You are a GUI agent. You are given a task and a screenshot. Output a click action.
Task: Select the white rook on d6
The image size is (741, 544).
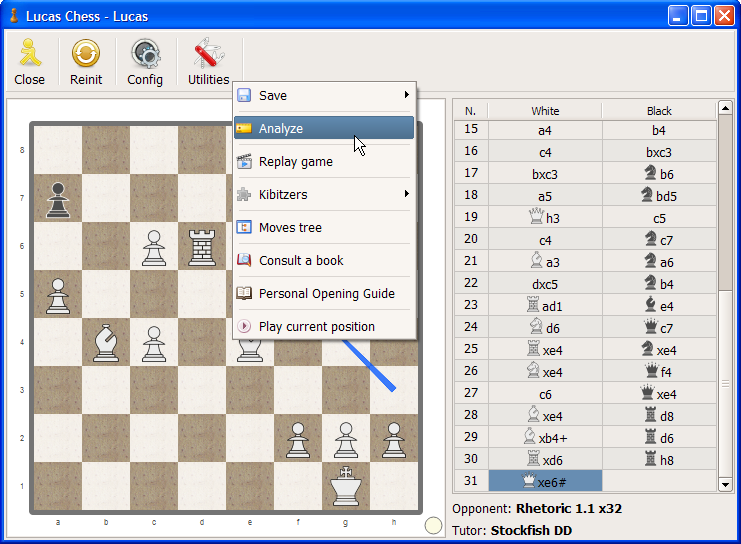(202, 248)
